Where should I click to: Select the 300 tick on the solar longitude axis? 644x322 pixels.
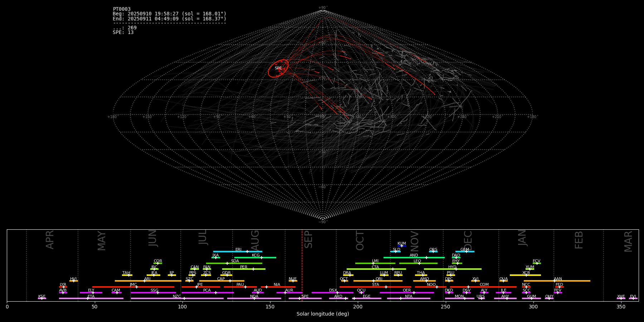(533, 307)
